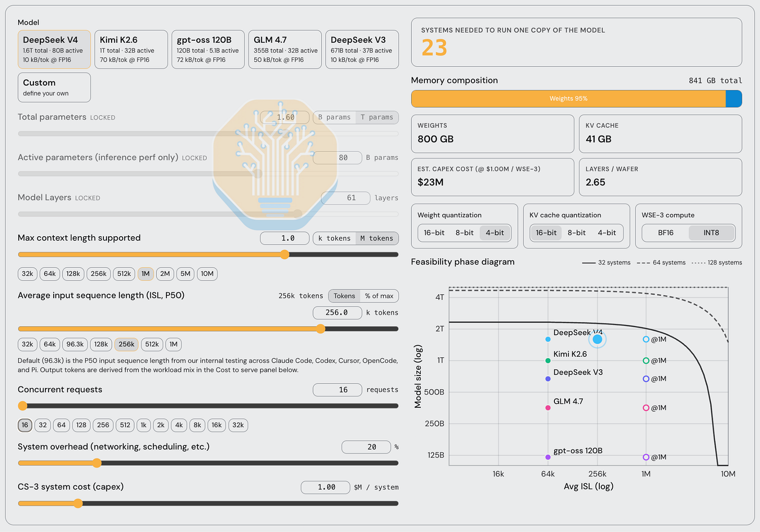The width and height of the screenshot is (760, 532).
Task: Select 4-bit KV cache quantization
Action: click(607, 233)
